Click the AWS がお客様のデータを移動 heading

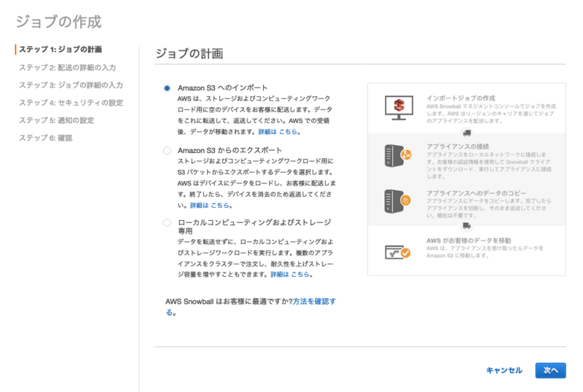pyautogui.click(x=469, y=240)
